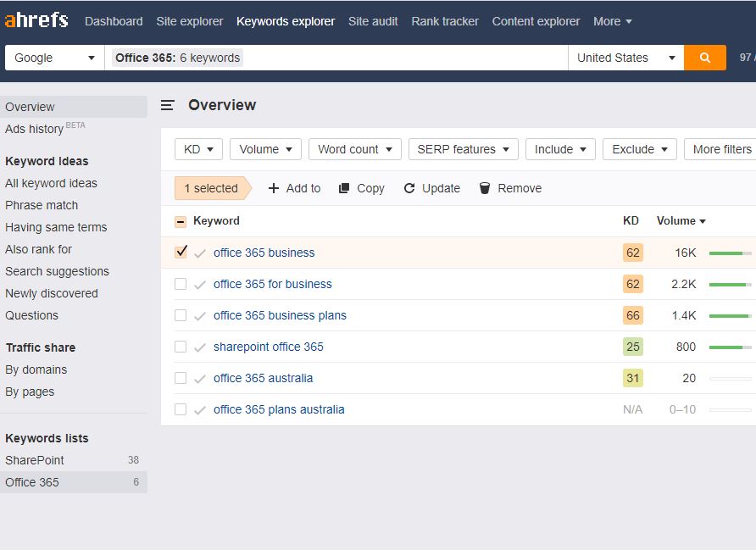
Task: Toggle the select-all checkbox in Keyword header
Action: (181, 222)
